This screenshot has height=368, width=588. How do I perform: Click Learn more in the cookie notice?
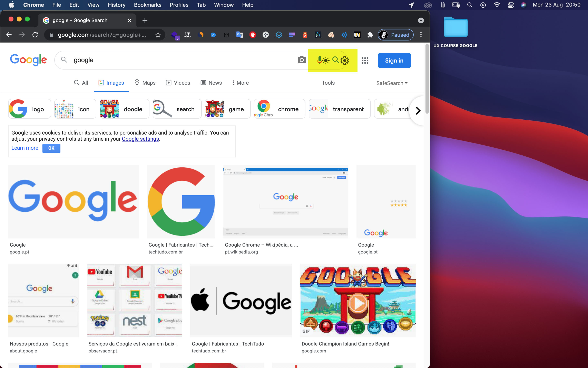tap(25, 148)
